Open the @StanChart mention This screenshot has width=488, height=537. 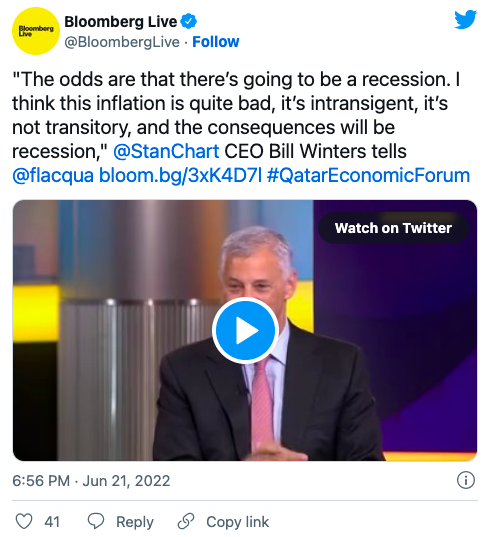[x=166, y=151]
